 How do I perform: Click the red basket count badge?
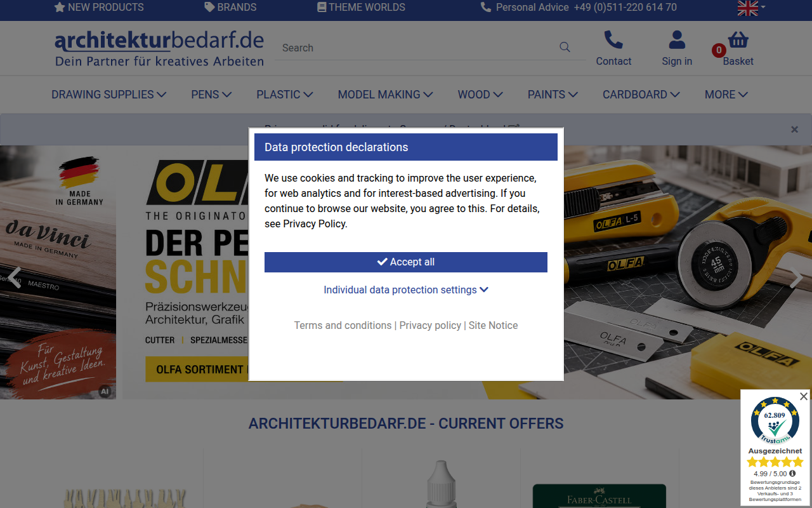pyautogui.click(x=719, y=50)
